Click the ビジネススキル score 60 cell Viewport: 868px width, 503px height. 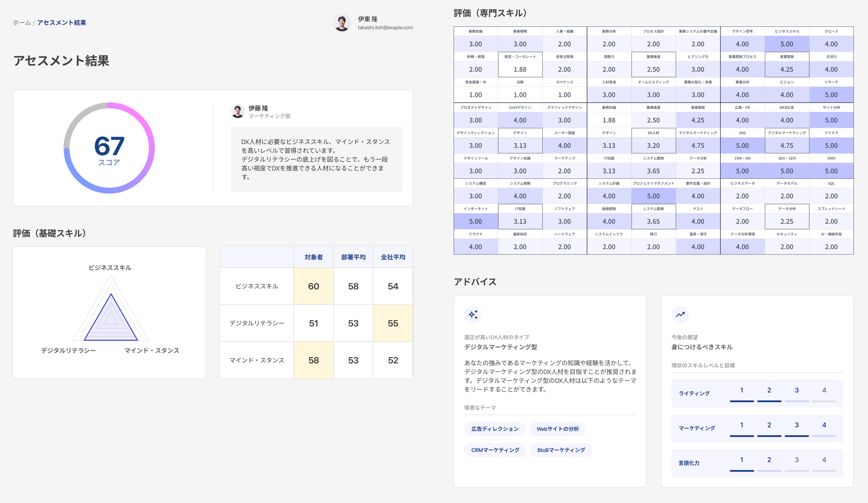click(313, 286)
